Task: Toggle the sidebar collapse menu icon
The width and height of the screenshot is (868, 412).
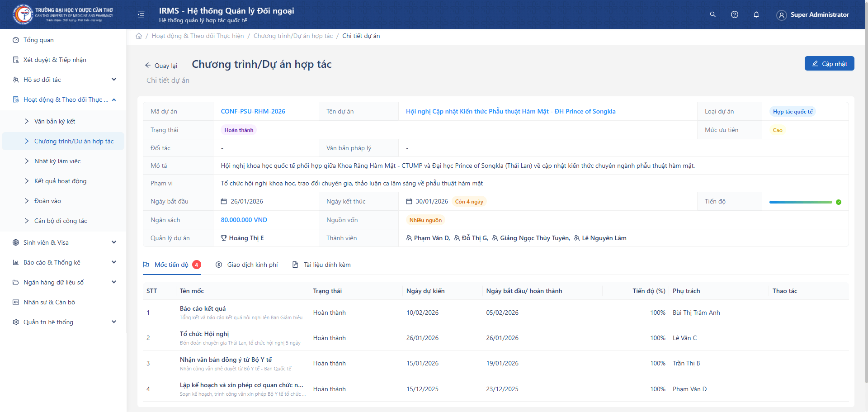Action: click(x=141, y=14)
